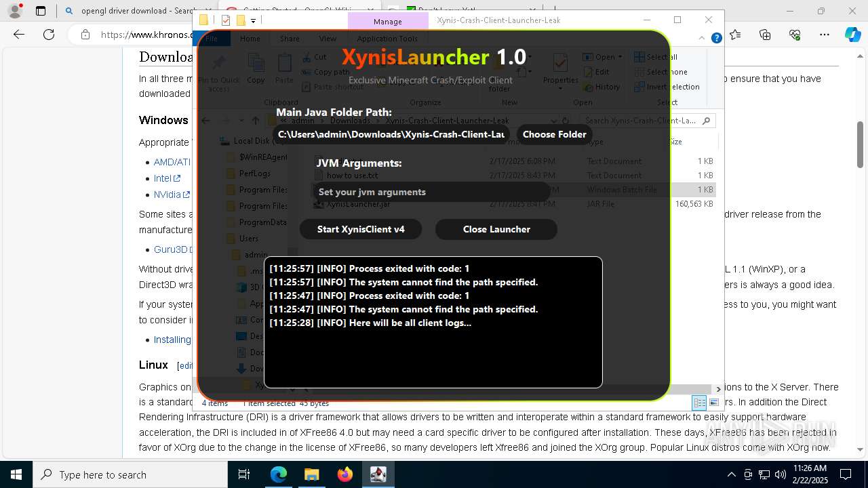The width and height of the screenshot is (868, 488).
Task: Open the NVidia driver link
Action: pyautogui.click(x=172, y=195)
